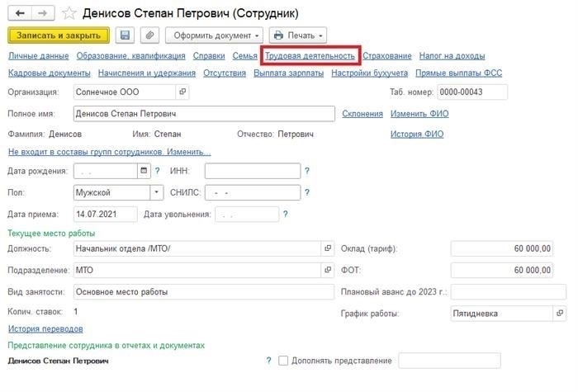Open История ФИО link
This screenshot has width=578, height=392.
(417, 134)
